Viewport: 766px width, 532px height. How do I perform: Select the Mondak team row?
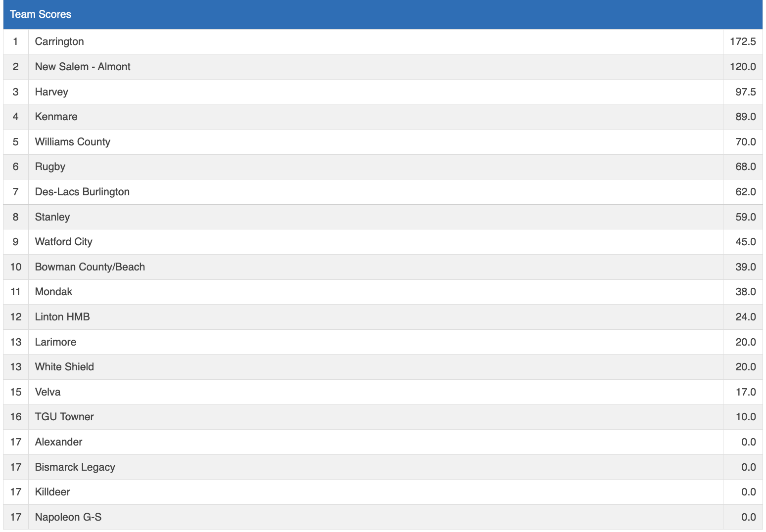(53, 292)
